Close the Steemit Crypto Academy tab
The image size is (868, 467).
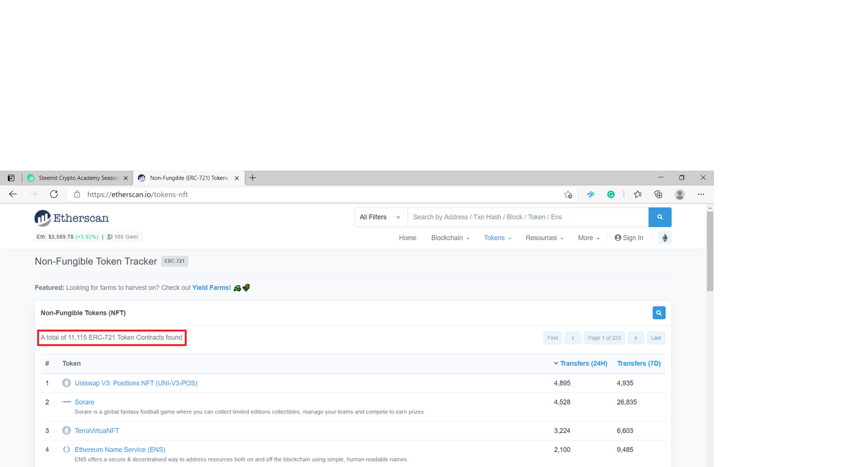pyautogui.click(x=125, y=178)
